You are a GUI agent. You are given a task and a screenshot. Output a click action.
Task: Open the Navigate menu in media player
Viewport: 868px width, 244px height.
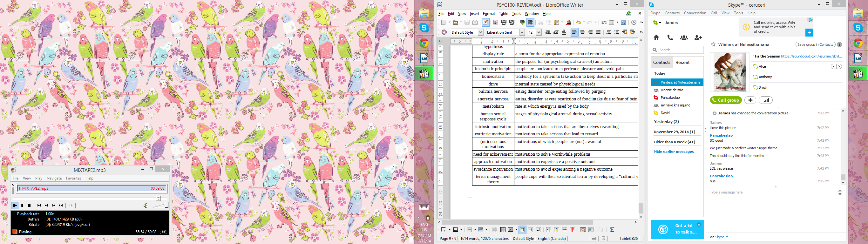click(54, 178)
